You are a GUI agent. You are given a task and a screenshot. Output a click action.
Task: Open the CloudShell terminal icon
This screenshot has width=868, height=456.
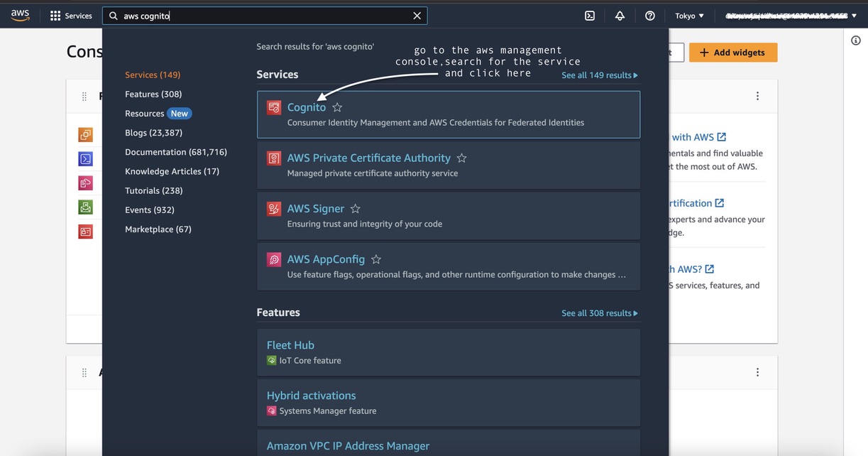click(x=589, y=14)
